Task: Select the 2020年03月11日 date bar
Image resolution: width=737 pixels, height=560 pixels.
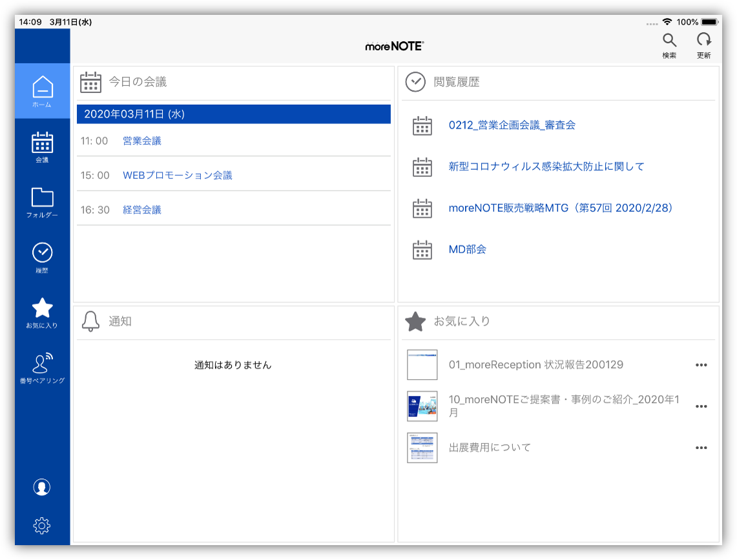Action: pyautogui.click(x=234, y=114)
